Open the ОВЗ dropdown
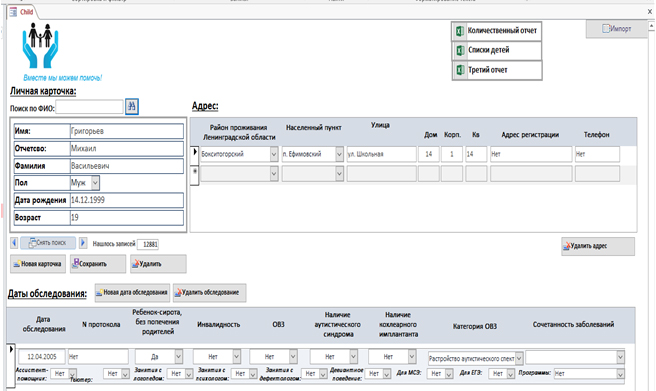Image resolution: width=656 pixels, height=391 pixels. click(293, 357)
